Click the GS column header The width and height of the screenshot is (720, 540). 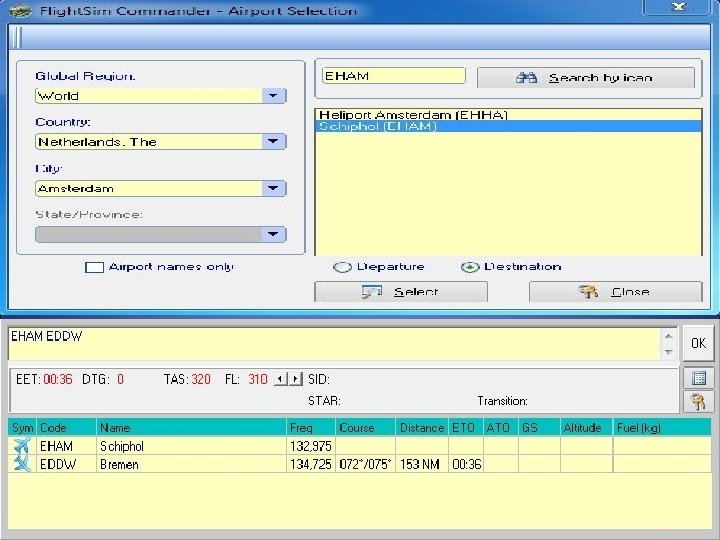(x=539, y=428)
